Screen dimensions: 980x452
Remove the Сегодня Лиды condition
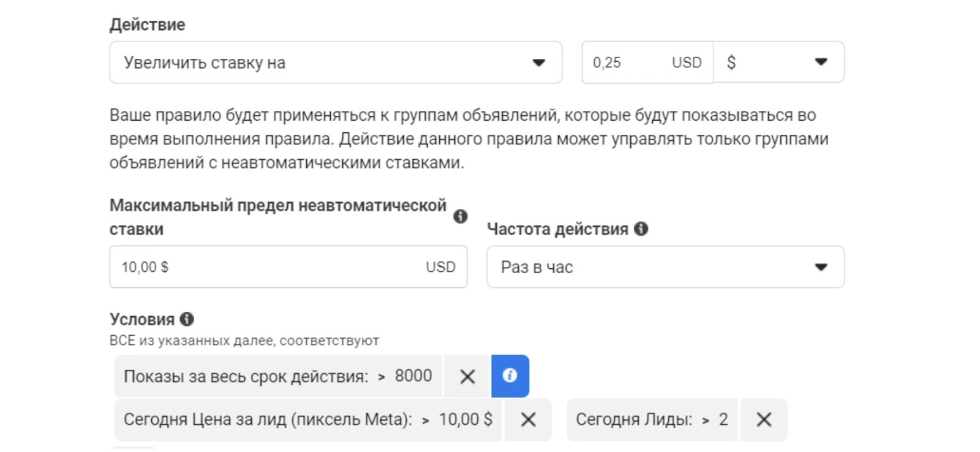point(764,420)
